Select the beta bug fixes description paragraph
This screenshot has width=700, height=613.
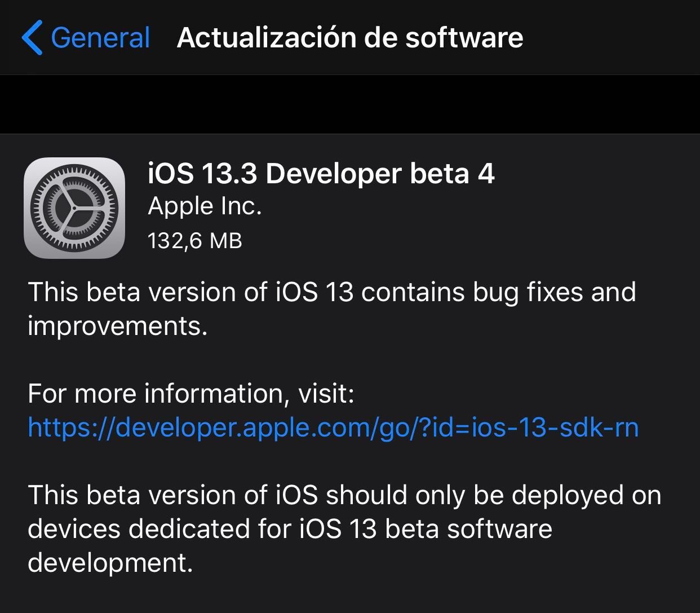(333, 308)
